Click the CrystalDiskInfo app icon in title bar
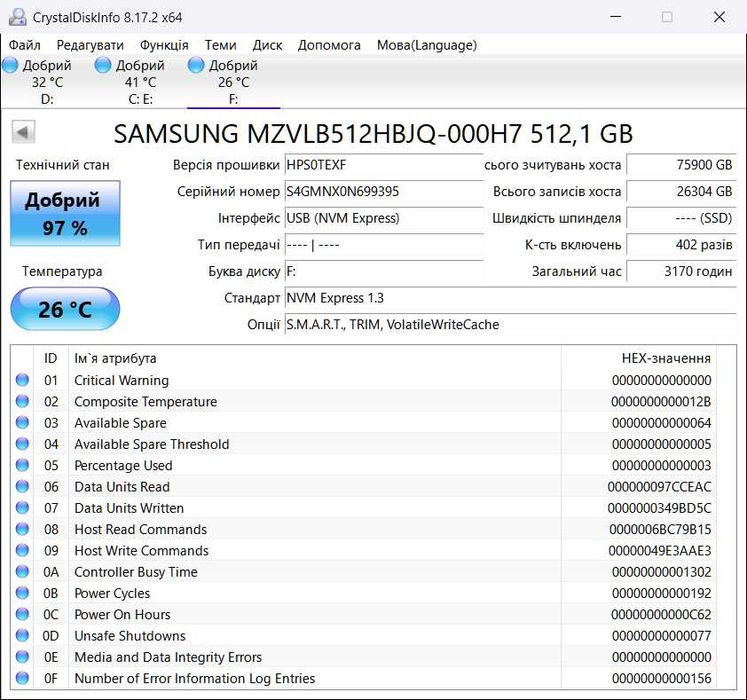This screenshot has height=700, width=747. (x=18, y=17)
